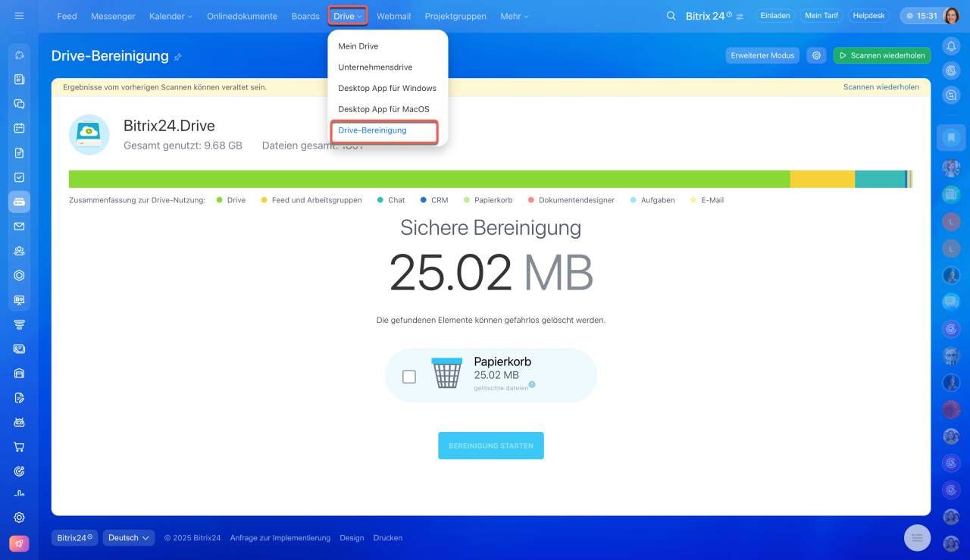The width and height of the screenshot is (970, 560).
Task: Click the search magnifier icon
Action: [671, 16]
